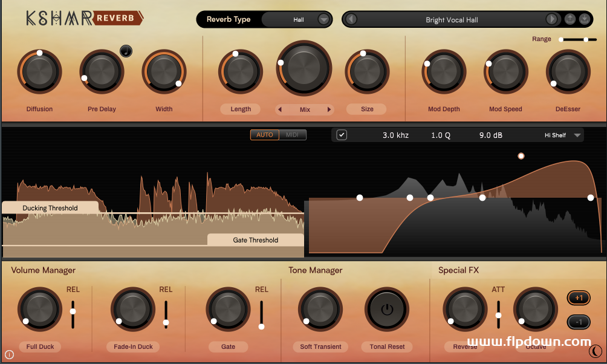Load a preset via the download icon

pos(583,19)
